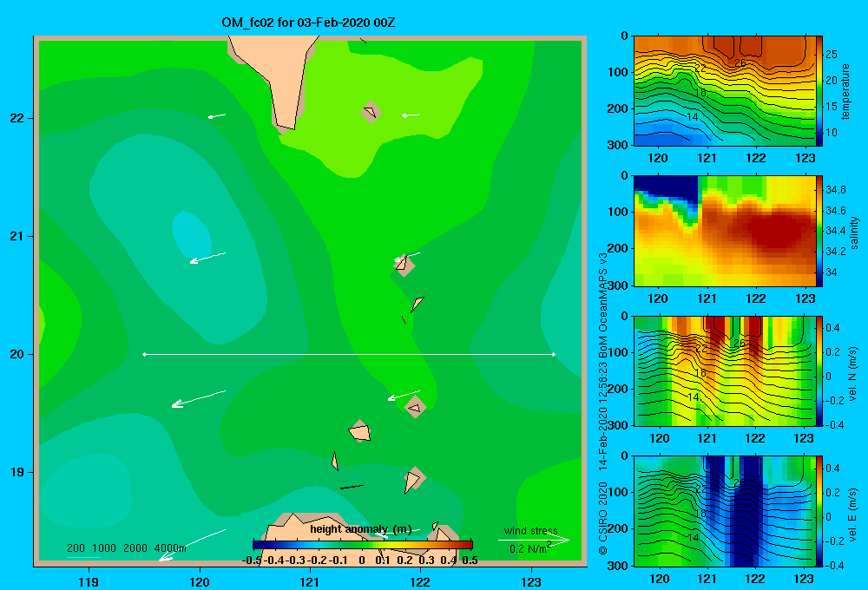
Task: Select the "height anomaly (m)" label
Action: tap(361, 529)
